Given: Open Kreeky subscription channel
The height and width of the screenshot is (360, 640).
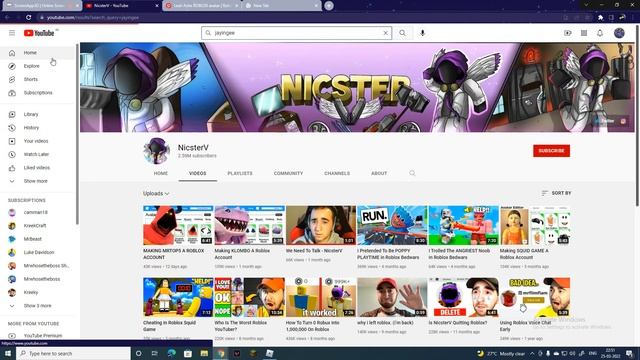Looking at the screenshot, I should (38, 292).
